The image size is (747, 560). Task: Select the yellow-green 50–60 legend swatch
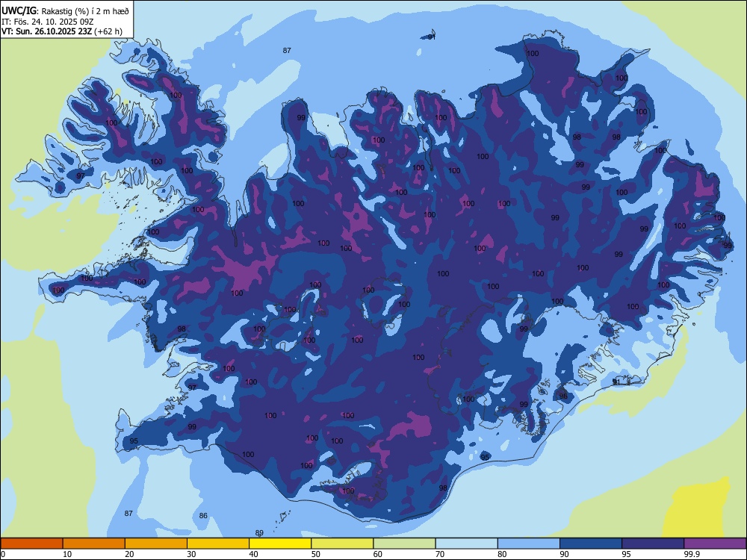[342, 544]
